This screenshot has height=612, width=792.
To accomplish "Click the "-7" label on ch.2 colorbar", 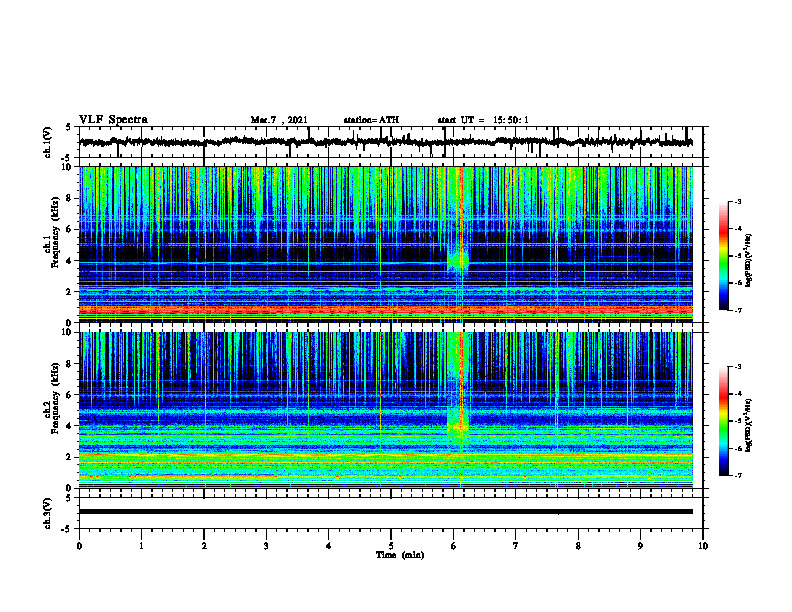I will click(x=738, y=475).
